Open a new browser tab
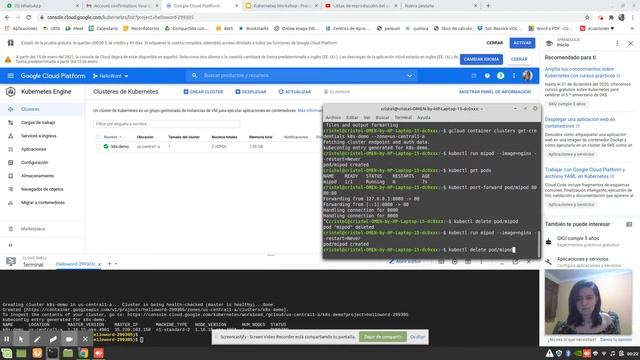 click(x=488, y=6)
